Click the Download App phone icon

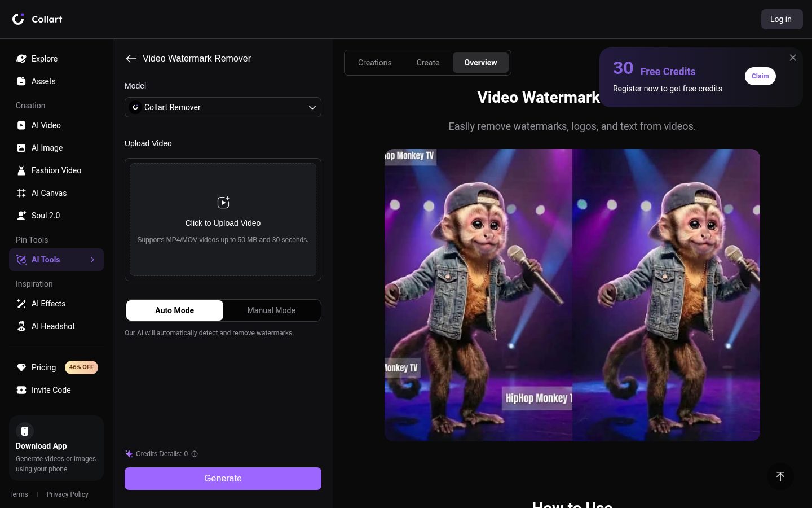pos(25,431)
